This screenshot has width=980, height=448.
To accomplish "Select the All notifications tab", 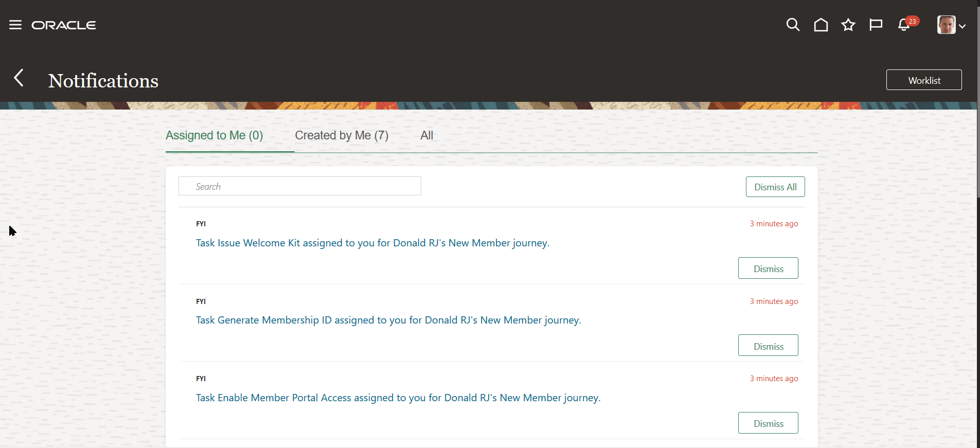I will click(x=426, y=135).
